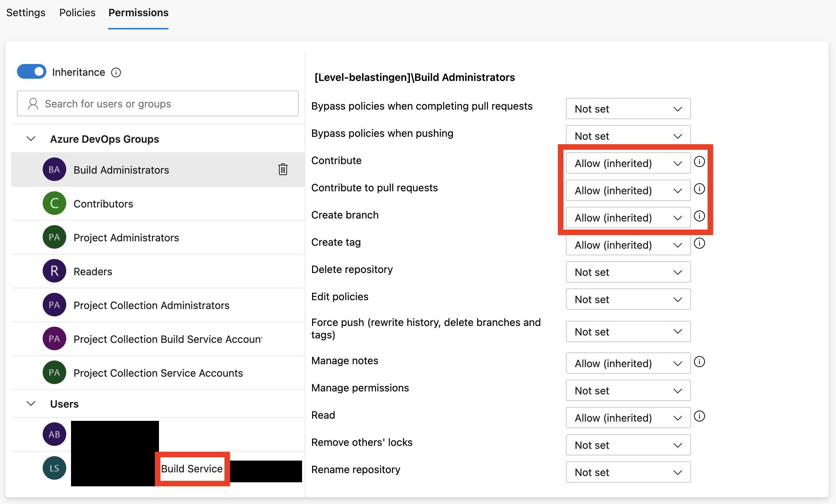
Task: Select the Project Collection Administrators group
Action: pyautogui.click(x=151, y=305)
